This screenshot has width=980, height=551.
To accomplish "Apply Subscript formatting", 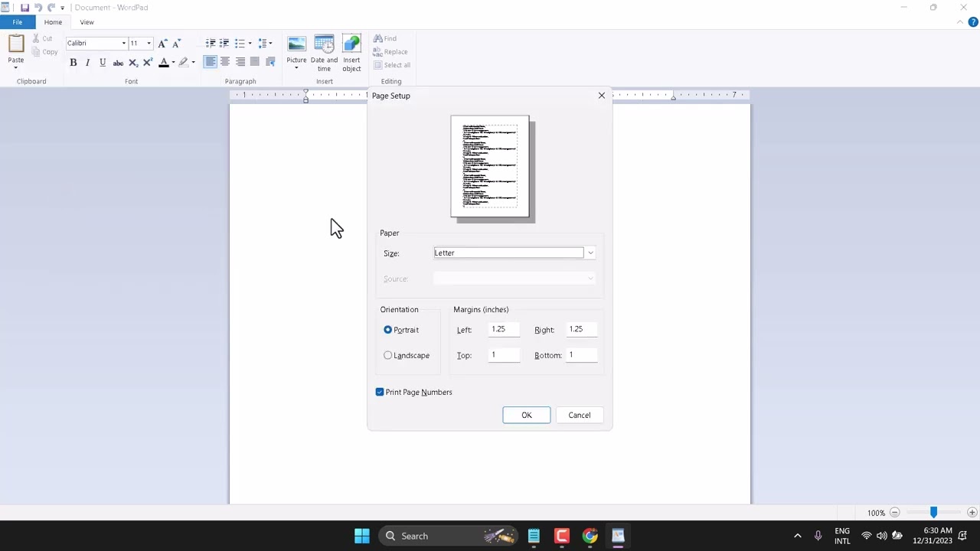I will 133,63.
